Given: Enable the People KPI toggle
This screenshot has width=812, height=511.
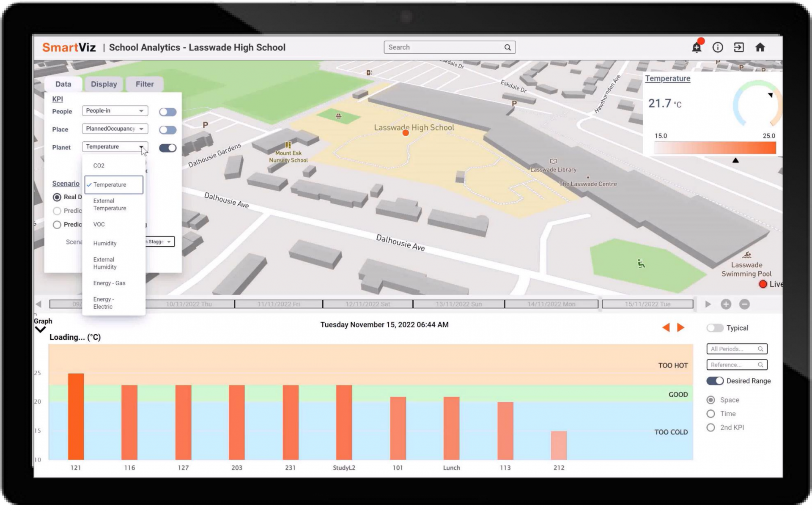Looking at the screenshot, I should [167, 112].
